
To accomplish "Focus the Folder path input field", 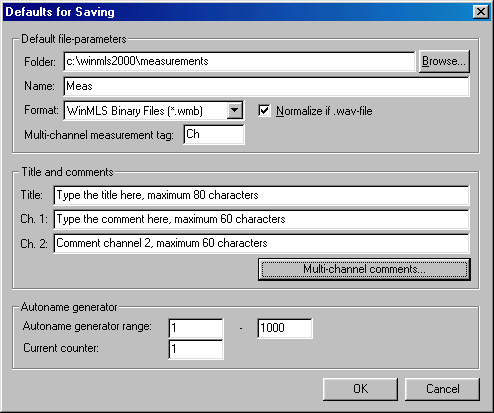I will [x=239, y=61].
